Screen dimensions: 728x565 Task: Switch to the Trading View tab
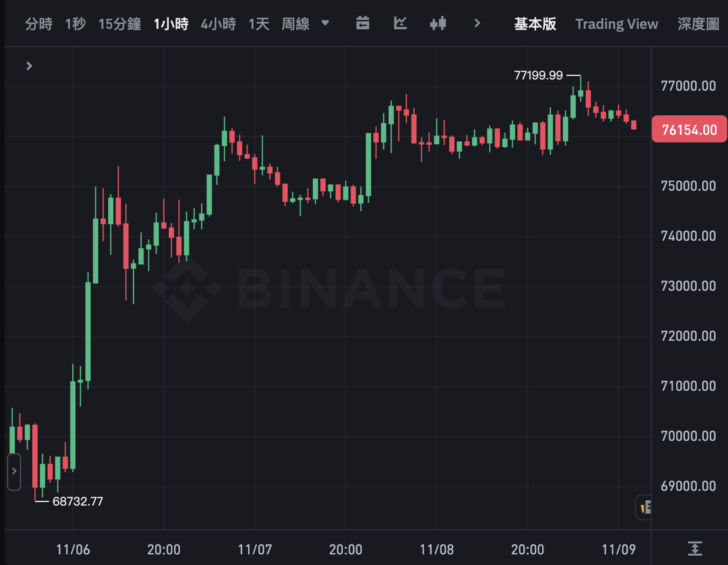point(616,24)
